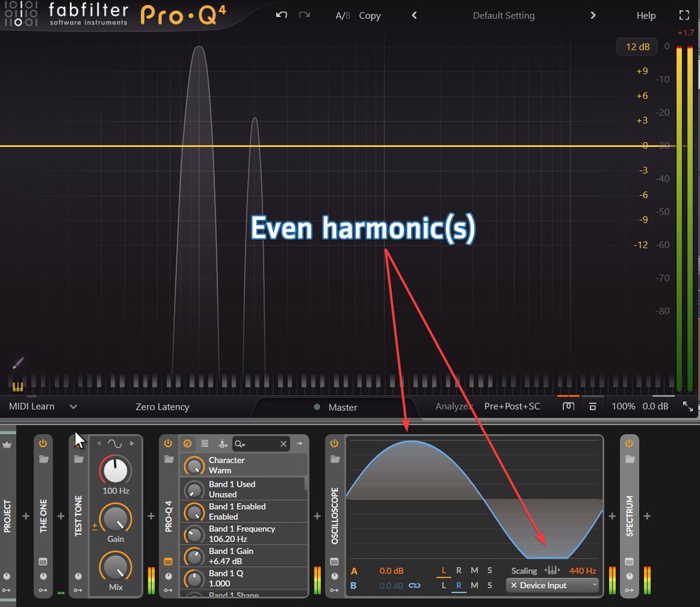Click the spectrum grab icon

point(568,406)
